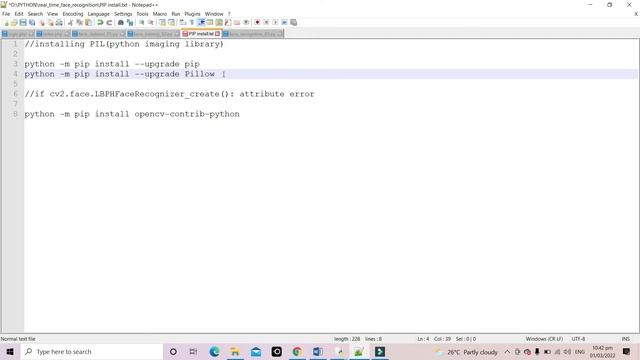The image size is (640, 360).
Task: Open the Encoding menu
Action: coord(73,14)
